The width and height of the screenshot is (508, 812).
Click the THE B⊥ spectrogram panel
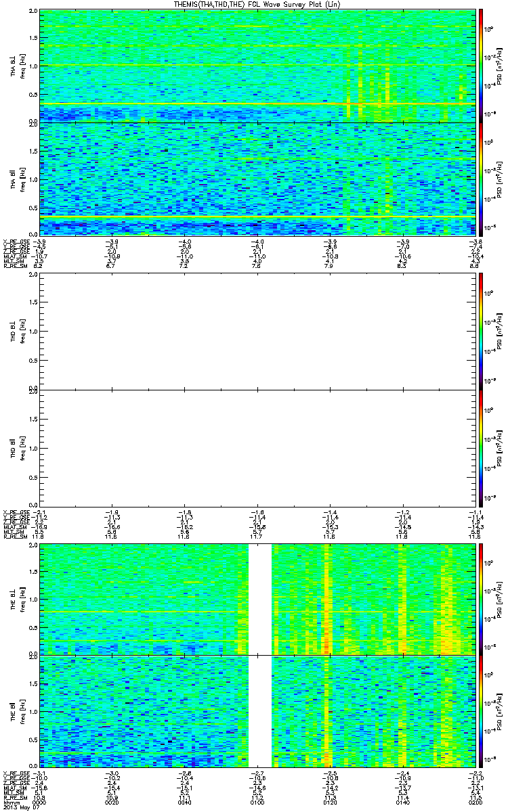pyautogui.click(x=258, y=598)
